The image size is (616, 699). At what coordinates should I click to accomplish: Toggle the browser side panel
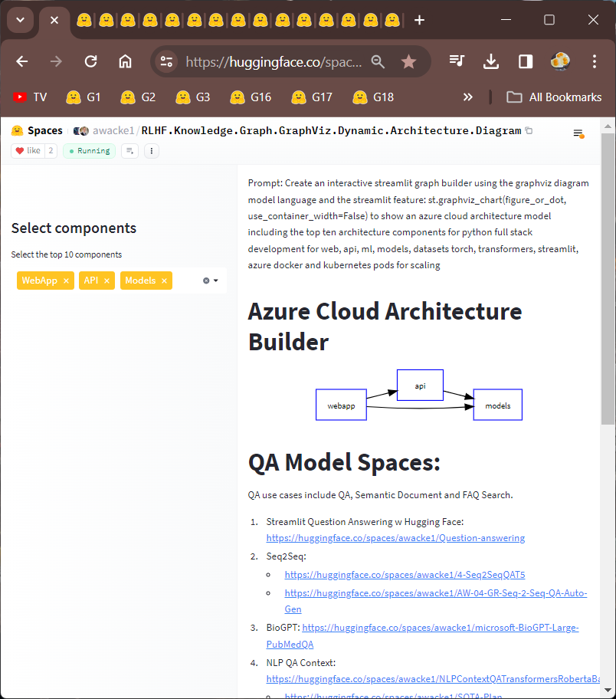tap(526, 62)
